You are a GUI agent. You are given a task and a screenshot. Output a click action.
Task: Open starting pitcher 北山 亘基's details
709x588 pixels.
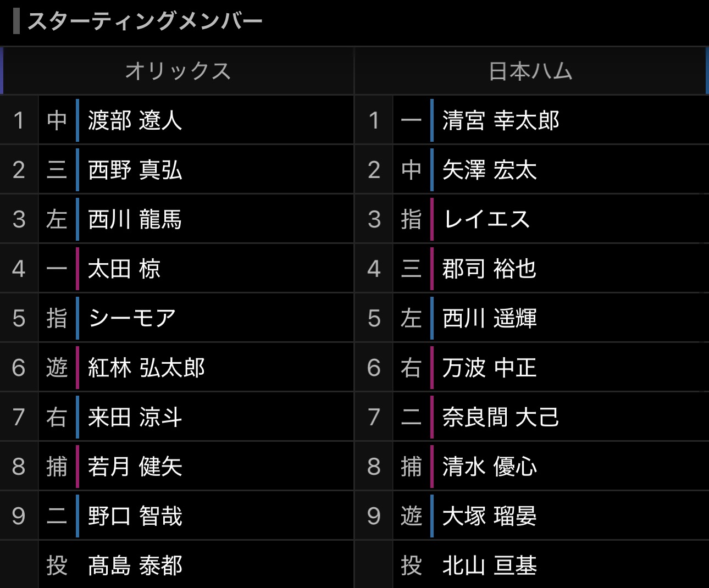click(x=489, y=565)
